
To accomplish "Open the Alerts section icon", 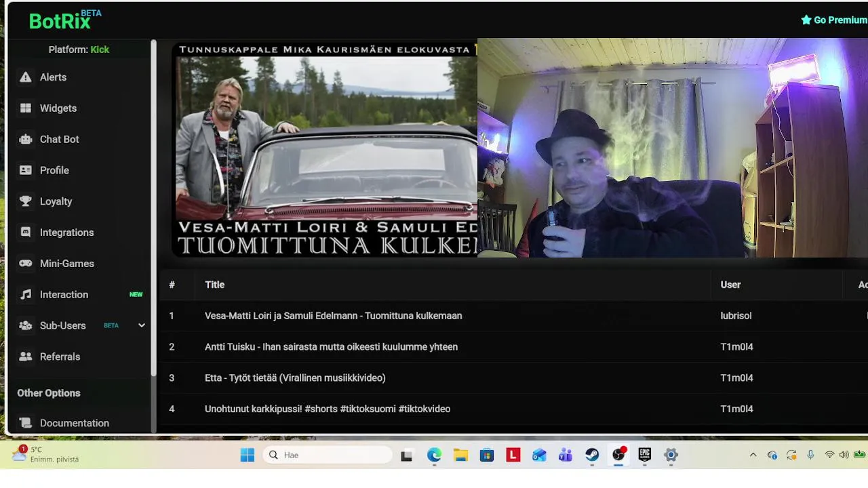I will click(x=26, y=77).
